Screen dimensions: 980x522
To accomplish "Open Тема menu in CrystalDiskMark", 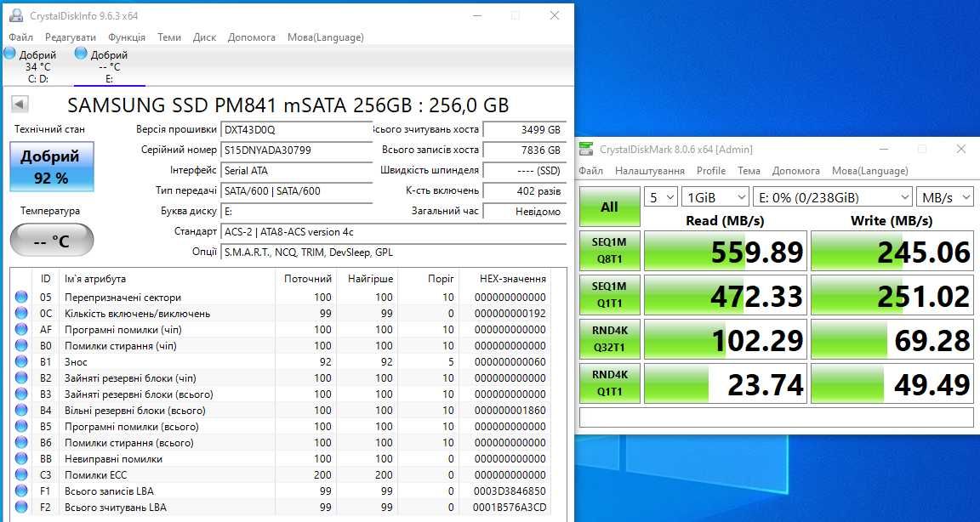I will [749, 171].
